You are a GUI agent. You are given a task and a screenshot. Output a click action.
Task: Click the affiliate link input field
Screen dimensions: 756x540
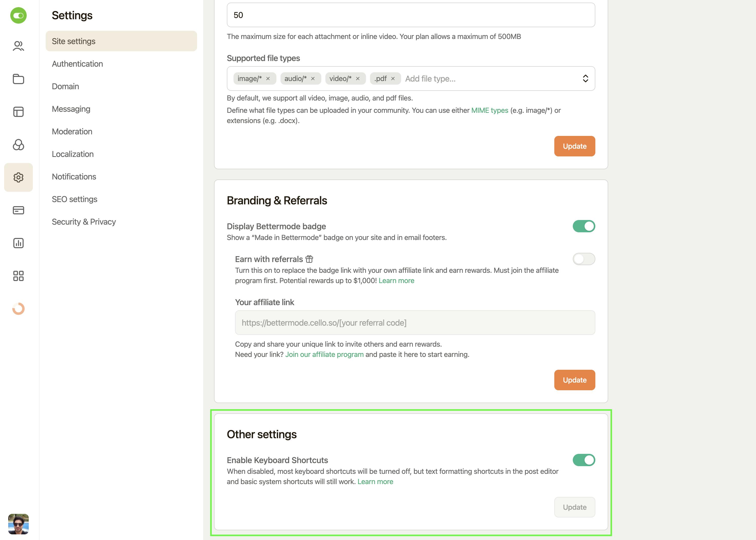415,323
